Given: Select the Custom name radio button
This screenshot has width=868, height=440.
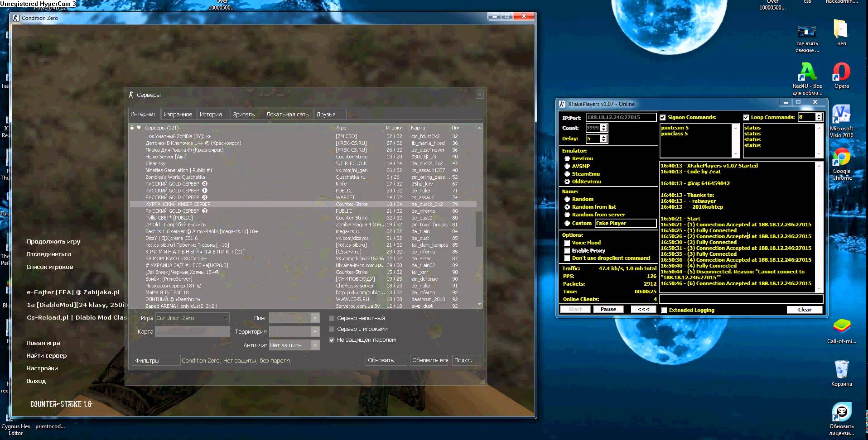Looking at the screenshot, I should (567, 223).
